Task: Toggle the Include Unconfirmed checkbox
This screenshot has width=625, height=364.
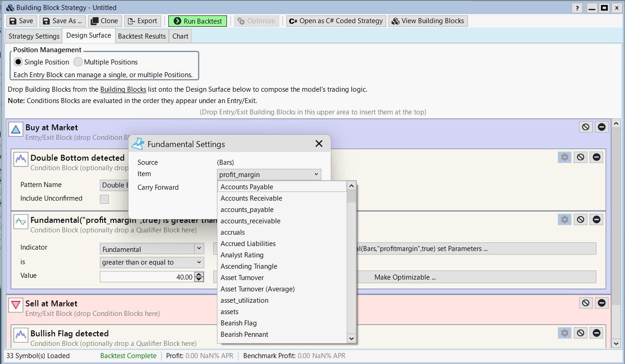Action: [104, 199]
